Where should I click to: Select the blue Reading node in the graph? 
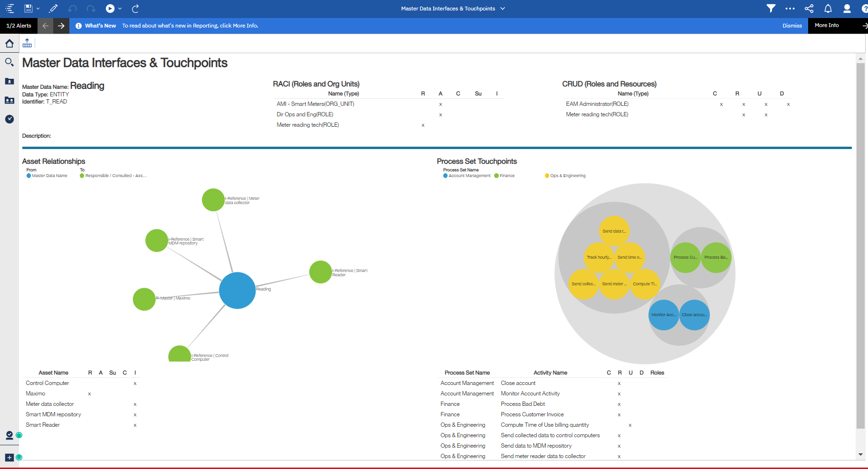pos(237,291)
